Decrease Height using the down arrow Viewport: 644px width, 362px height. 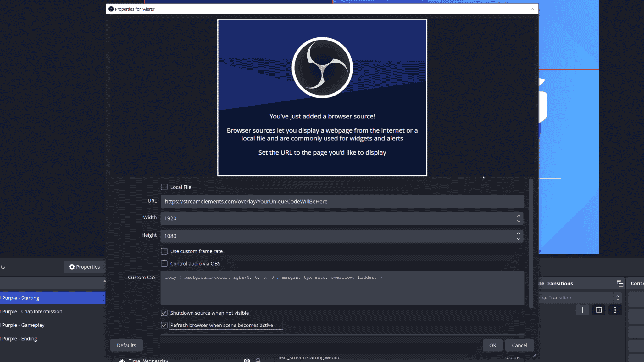tap(519, 239)
